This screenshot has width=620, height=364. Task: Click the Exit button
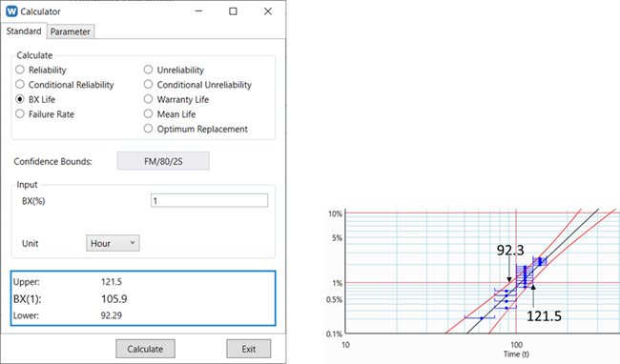click(x=249, y=349)
